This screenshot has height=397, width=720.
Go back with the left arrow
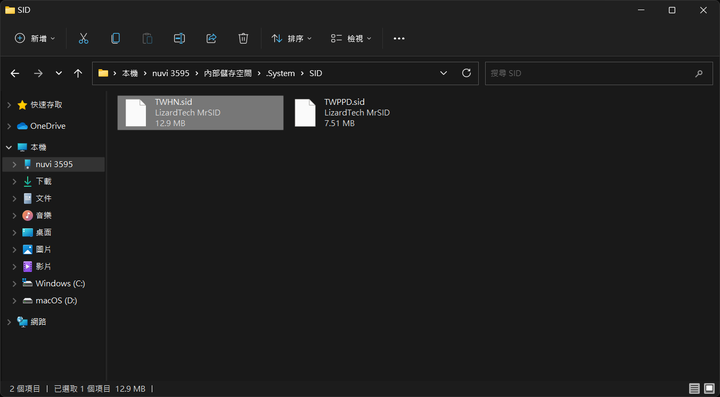(x=15, y=73)
